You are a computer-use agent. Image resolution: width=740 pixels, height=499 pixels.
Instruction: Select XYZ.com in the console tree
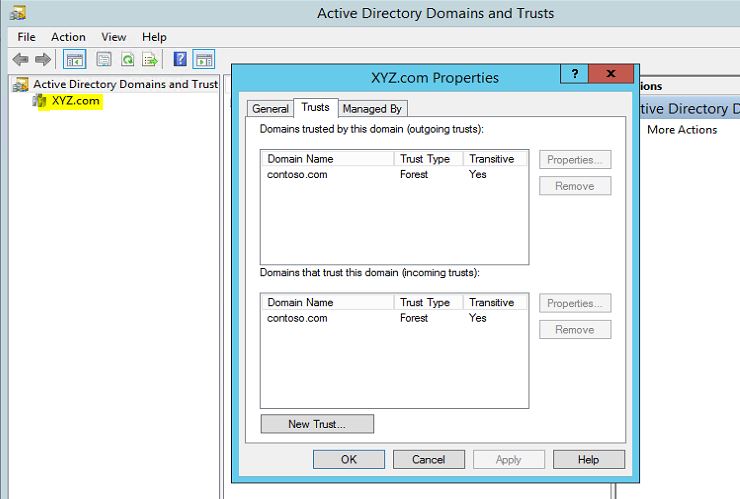tap(76, 101)
